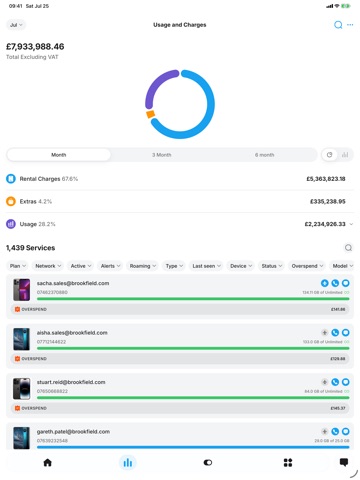
Task: Select the 3 Month period tab
Action: (162, 155)
